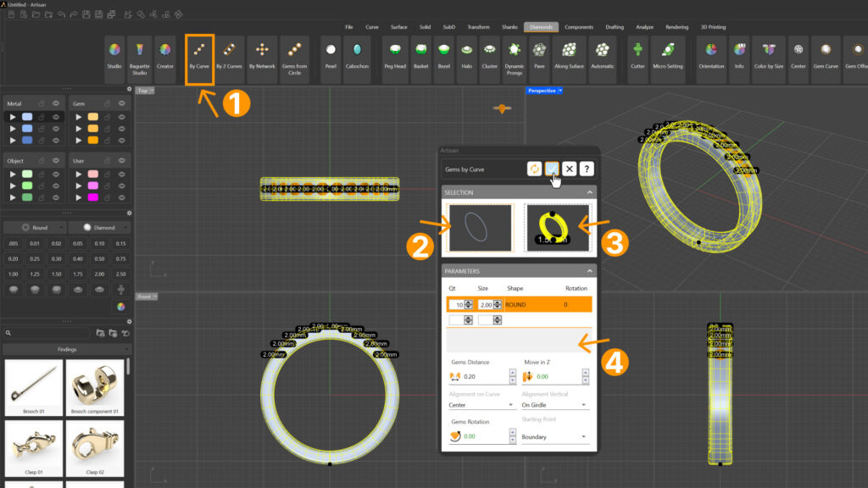Toggle visibility of the Metal layer group
Viewport: 868px width, 488px height.
coord(56,103)
